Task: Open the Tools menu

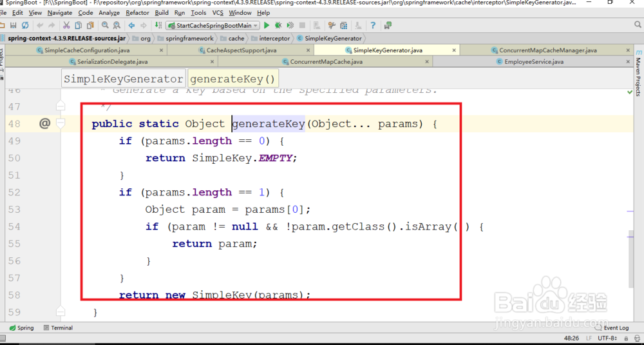Action: [x=199, y=13]
